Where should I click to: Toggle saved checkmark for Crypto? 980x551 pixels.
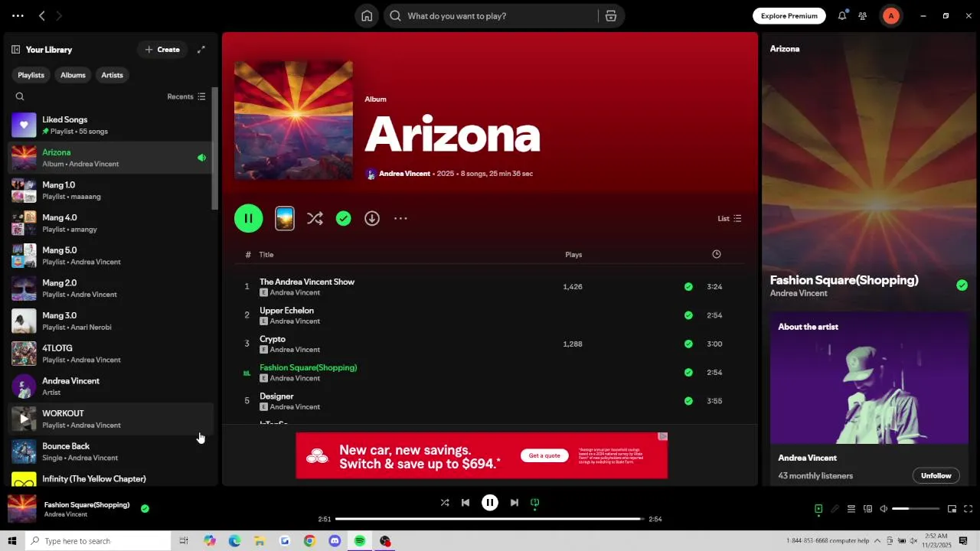[688, 344]
